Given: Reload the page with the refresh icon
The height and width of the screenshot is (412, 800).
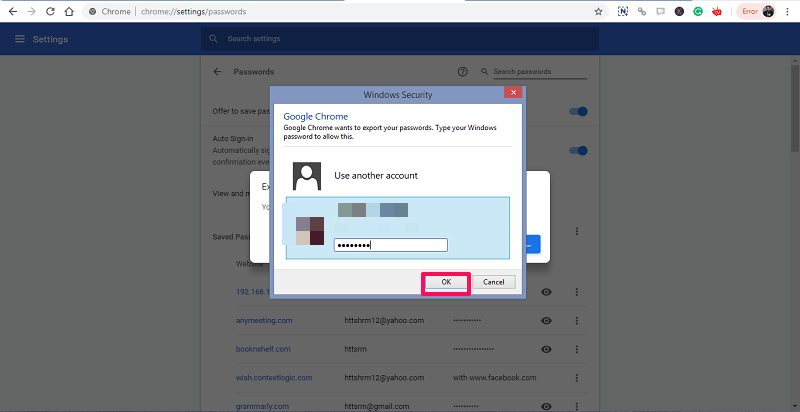Looking at the screenshot, I should [x=50, y=11].
